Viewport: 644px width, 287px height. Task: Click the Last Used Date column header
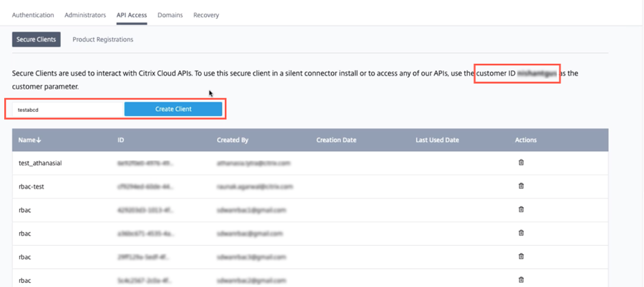click(x=437, y=140)
